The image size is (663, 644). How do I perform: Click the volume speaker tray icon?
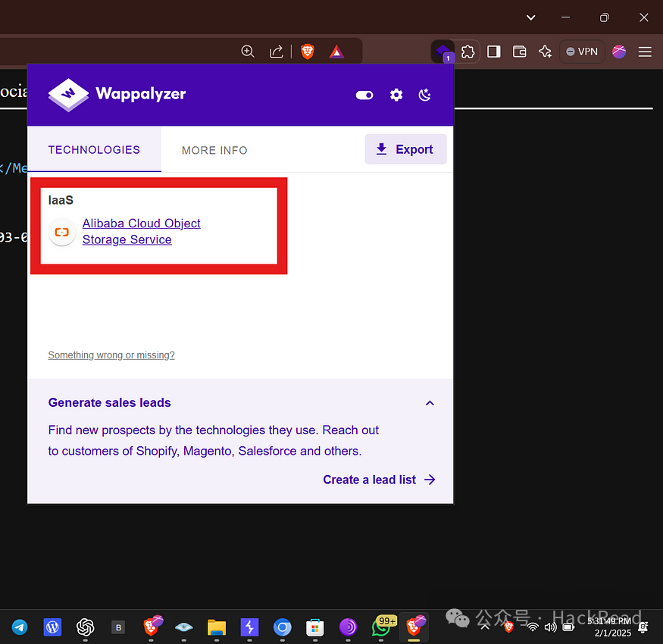point(551,627)
